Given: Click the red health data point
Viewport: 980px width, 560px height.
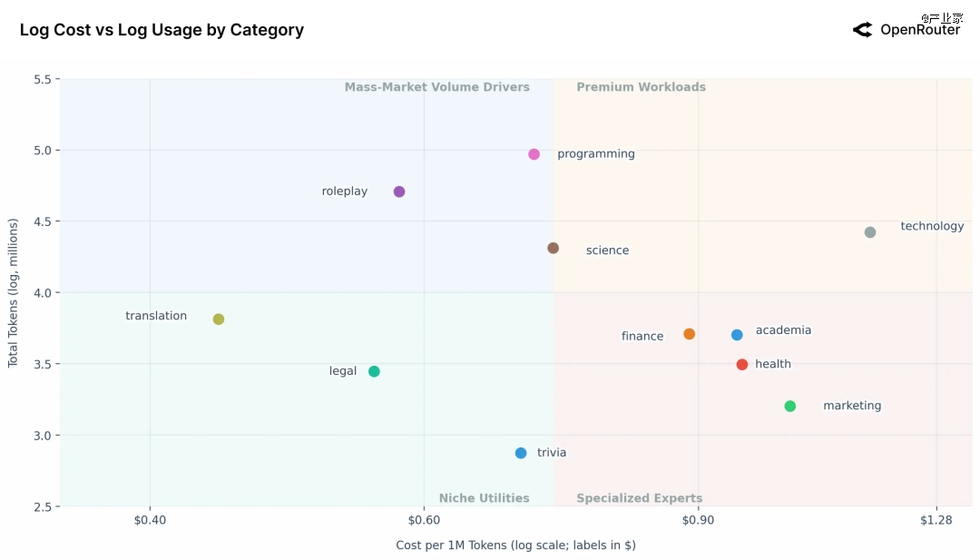Looking at the screenshot, I should point(742,365).
